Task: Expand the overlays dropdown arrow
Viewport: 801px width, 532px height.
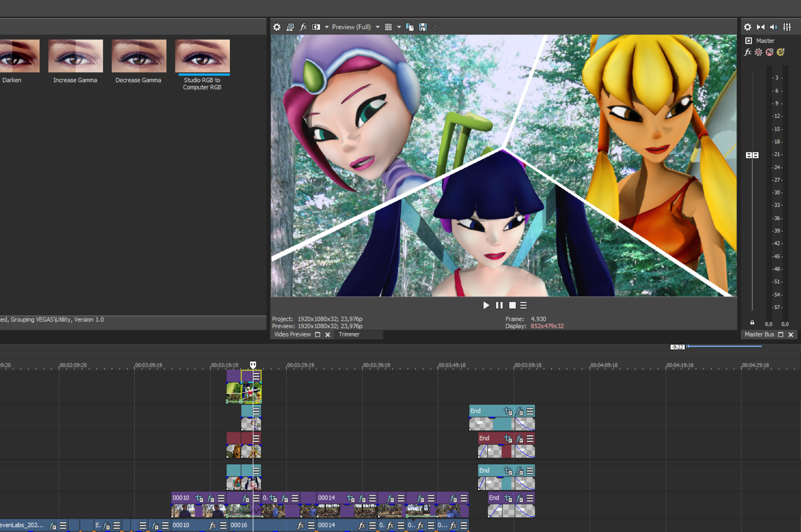Action: tap(399, 27)
